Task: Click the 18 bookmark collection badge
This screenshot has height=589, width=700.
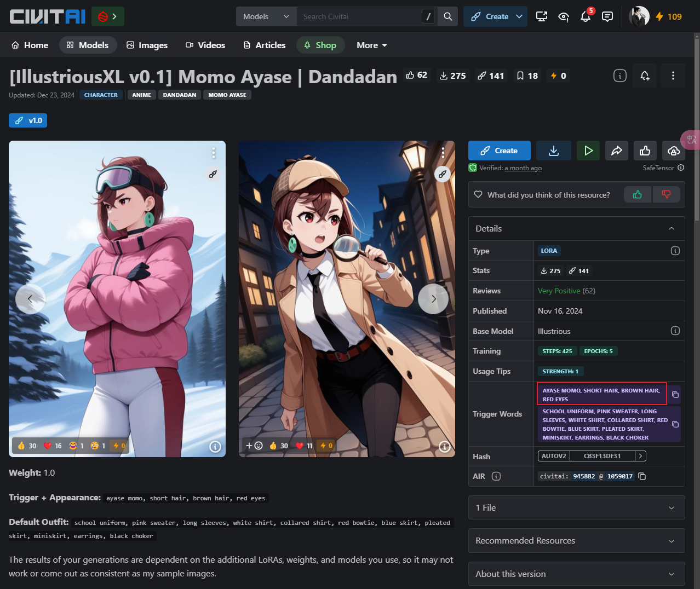Action: pyautogui.click(x=527, y=76)
